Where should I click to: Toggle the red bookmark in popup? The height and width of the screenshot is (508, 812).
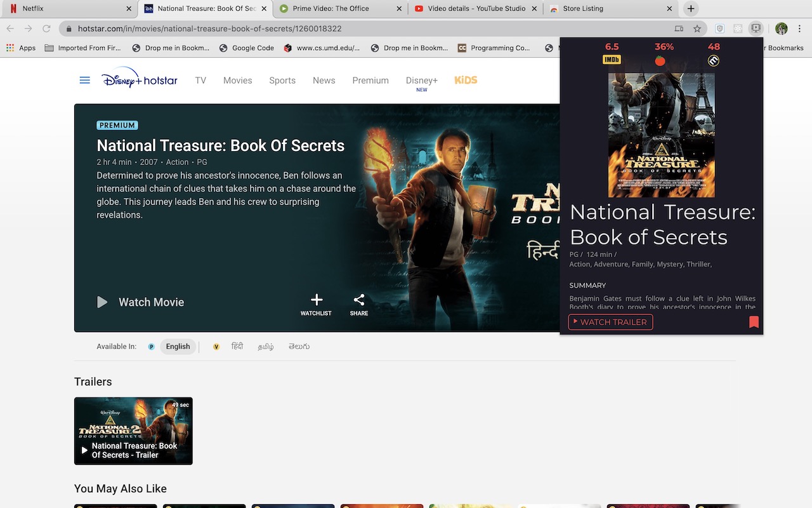pos(754,322)
